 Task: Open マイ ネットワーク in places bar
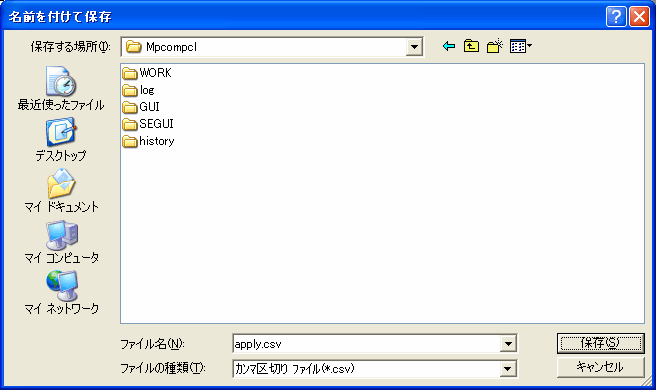(61, 292)
